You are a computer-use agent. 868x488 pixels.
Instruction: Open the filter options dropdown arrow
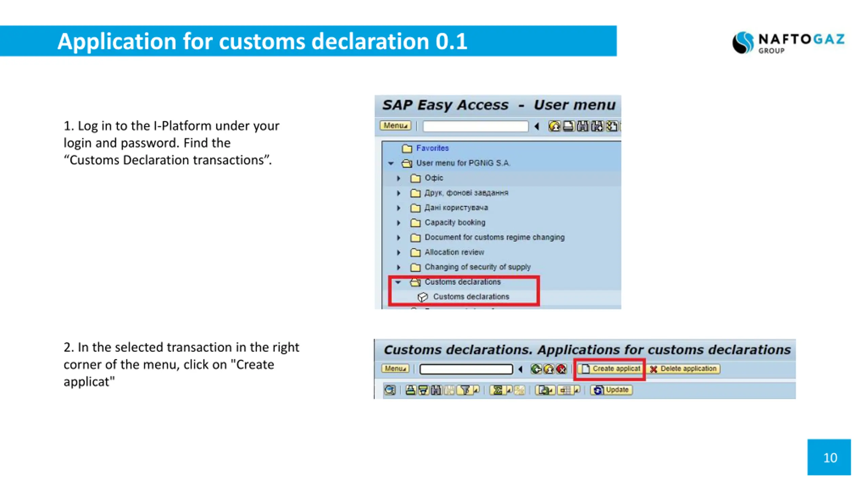point(476,390)
